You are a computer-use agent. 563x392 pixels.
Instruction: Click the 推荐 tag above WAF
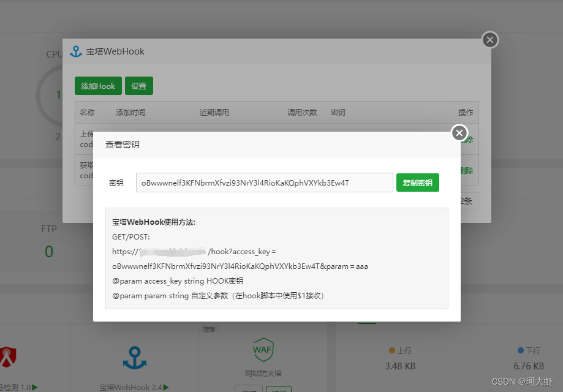(x=209, y=329)
